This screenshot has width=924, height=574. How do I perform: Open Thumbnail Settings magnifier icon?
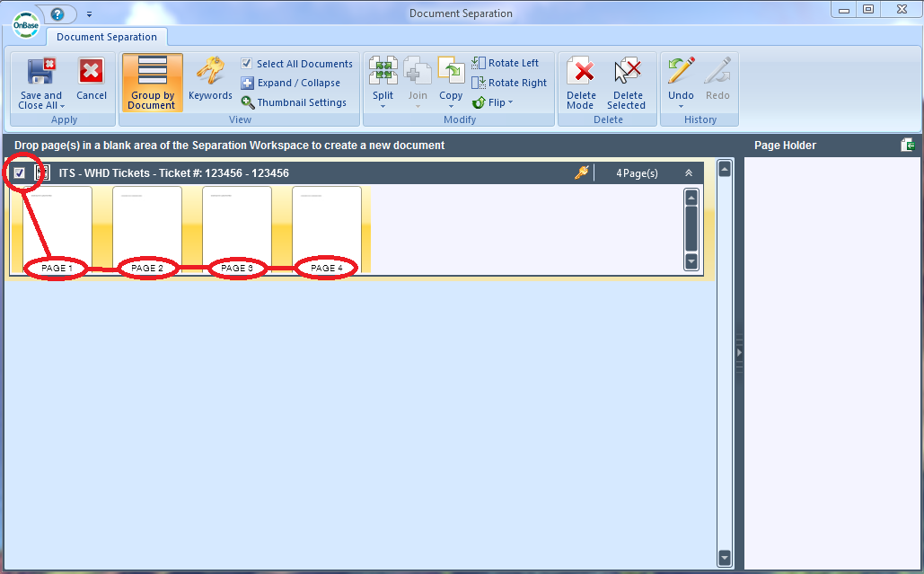tap(248, 102)
